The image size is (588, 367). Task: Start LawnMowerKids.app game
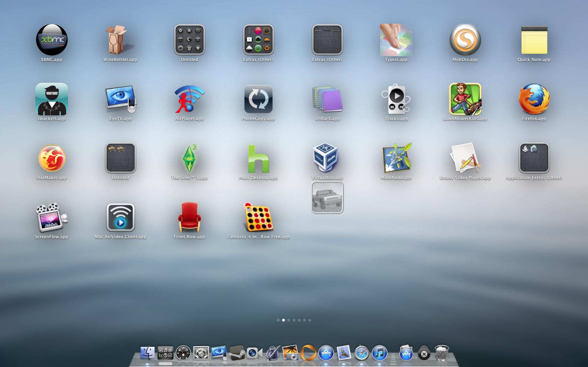[465, 99]
